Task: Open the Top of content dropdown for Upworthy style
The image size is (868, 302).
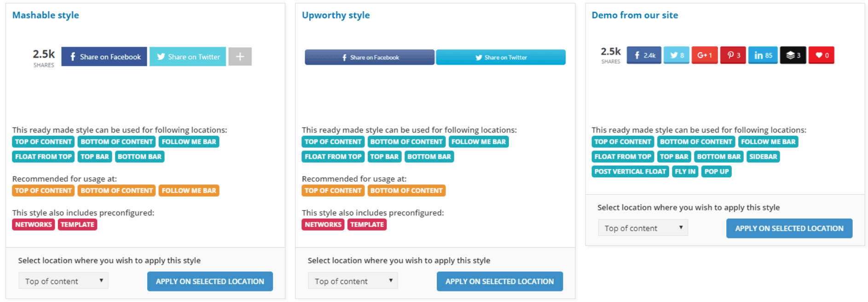Action: [x=353, y=281]
